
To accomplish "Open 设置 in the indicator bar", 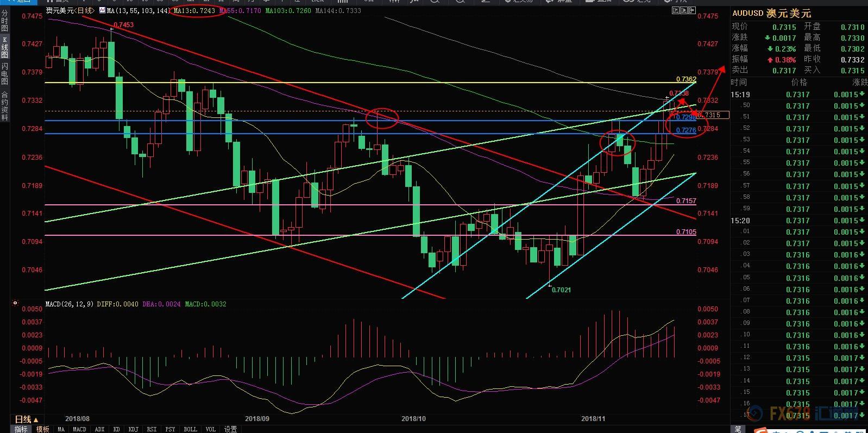I will pyautogui.click(x=230, y=429).
